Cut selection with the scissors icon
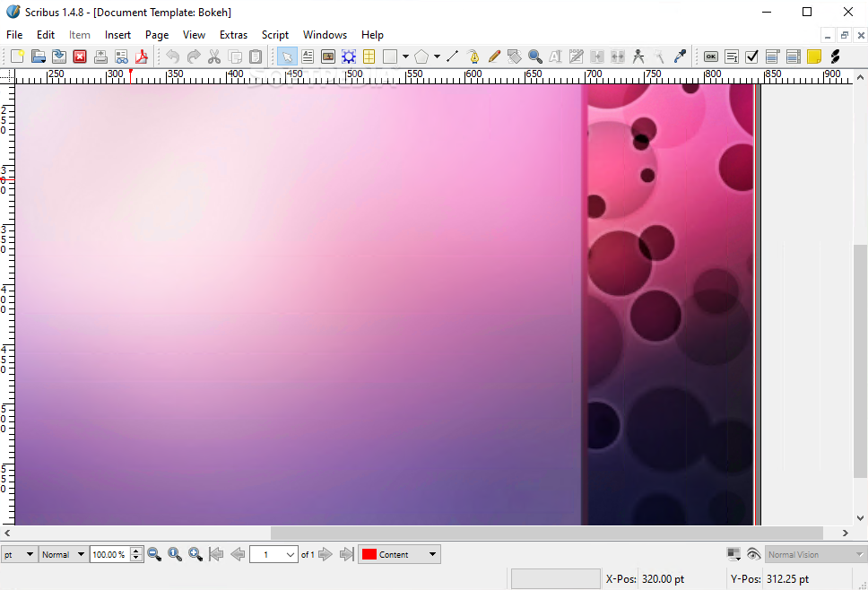Screen dimensions: 868x590 214,56
